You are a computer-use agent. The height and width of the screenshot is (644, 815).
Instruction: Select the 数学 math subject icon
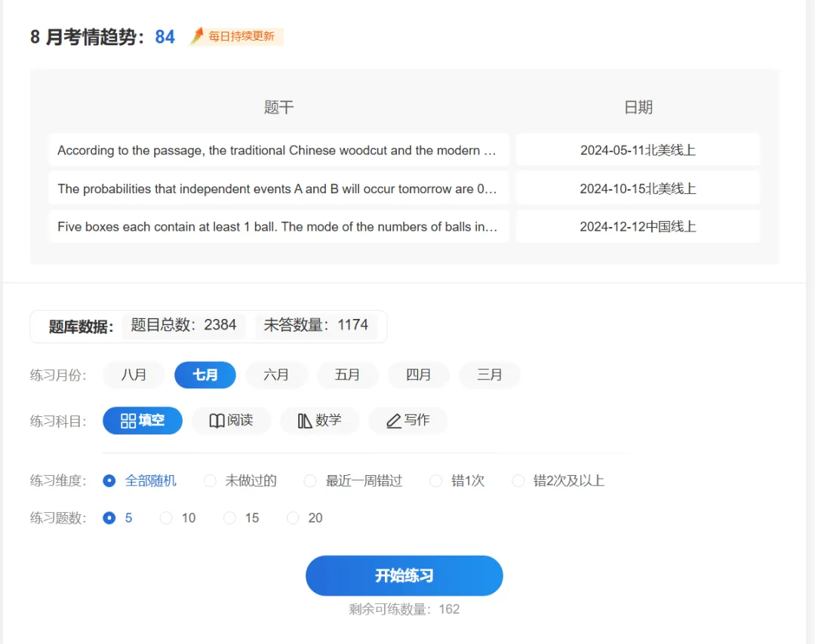[x=320, y=421]
